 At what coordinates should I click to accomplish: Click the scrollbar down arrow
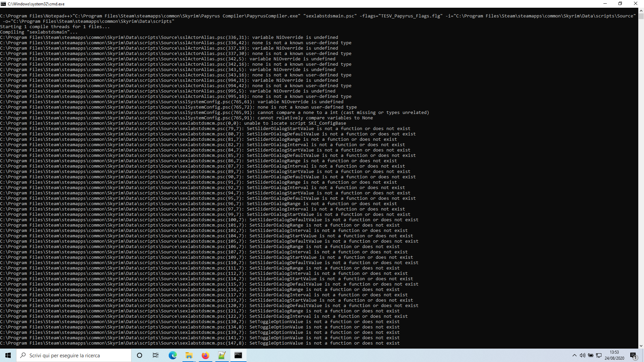coord(641,346)
